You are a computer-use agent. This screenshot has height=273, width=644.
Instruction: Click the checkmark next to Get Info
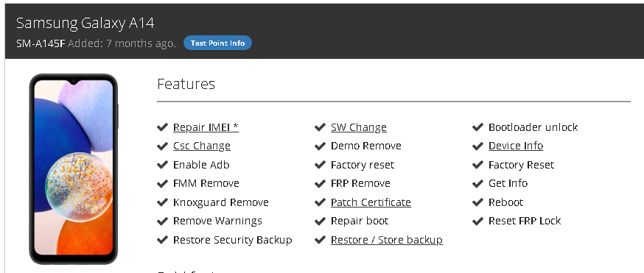point(477,183)
